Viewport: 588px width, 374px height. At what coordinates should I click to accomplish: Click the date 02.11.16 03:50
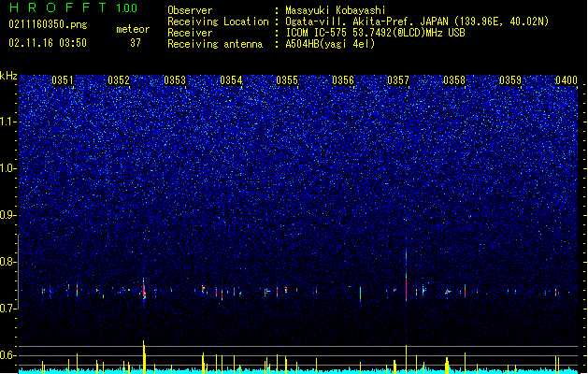tap(48, 43)
